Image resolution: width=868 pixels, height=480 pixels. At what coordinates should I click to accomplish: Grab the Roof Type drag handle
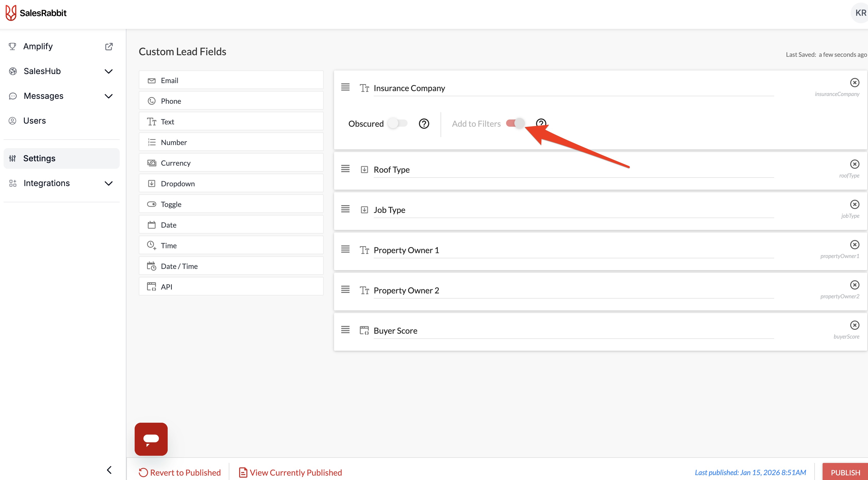(x=345, y=169)
